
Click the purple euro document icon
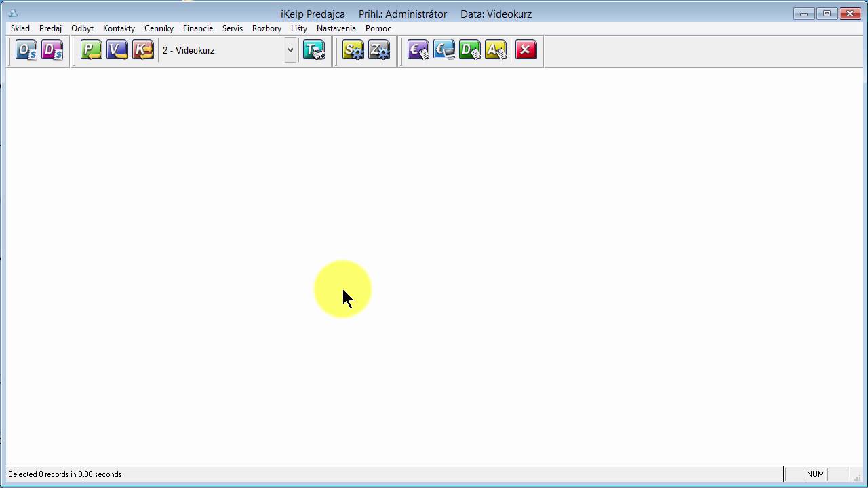pyautogui.click(x=418, y=50)
